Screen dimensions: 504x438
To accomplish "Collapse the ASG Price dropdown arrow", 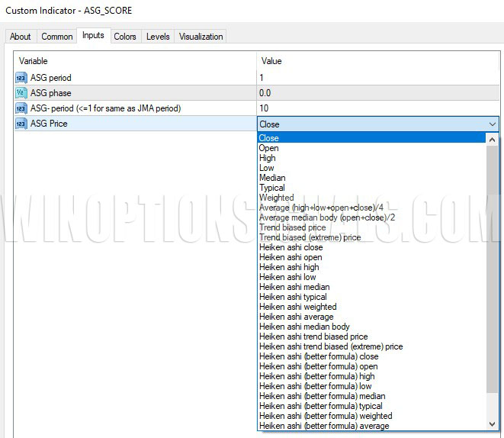I will [492, 124].
